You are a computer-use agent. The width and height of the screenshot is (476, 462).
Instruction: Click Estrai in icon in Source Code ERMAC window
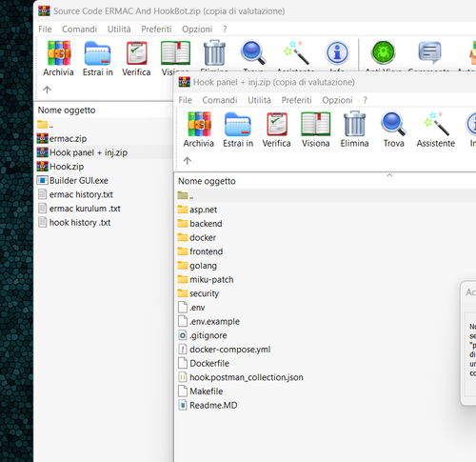tap(97, 53)
